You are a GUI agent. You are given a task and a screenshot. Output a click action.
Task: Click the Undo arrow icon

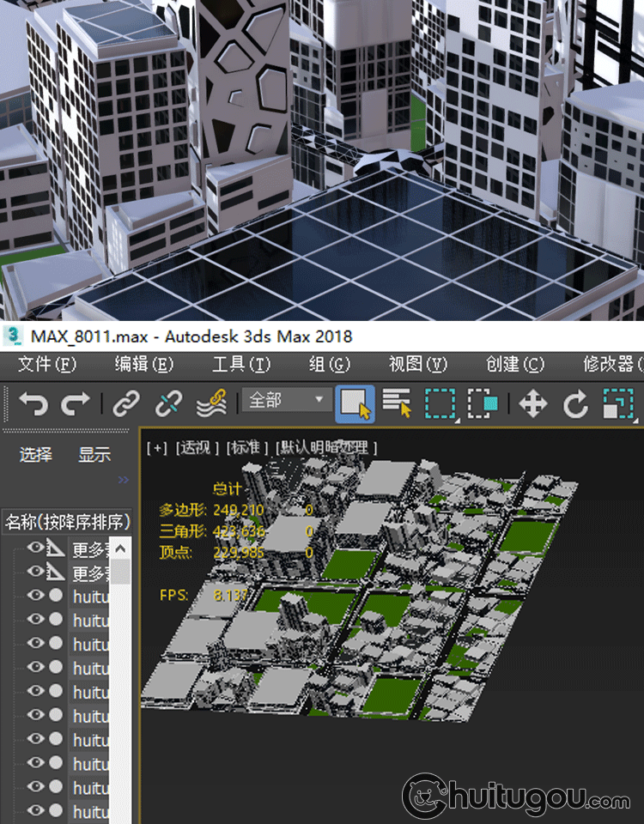[x=33, y=403]
